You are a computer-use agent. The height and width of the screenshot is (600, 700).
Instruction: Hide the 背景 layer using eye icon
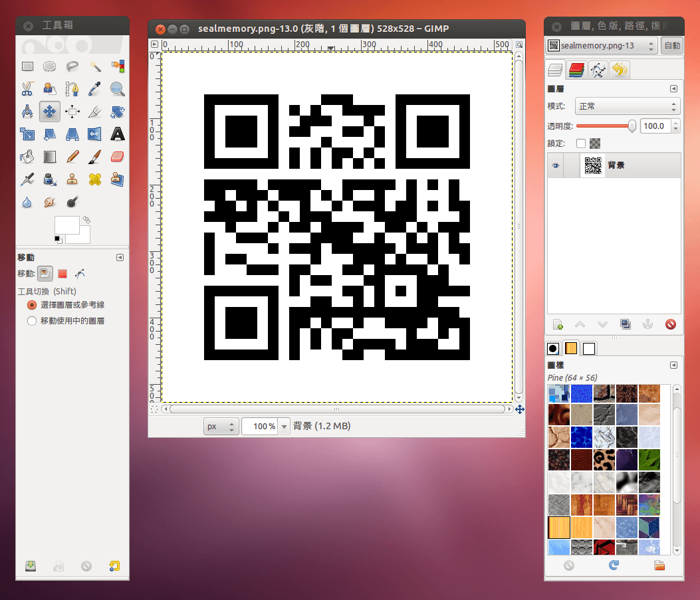click(x=555, y=165)
